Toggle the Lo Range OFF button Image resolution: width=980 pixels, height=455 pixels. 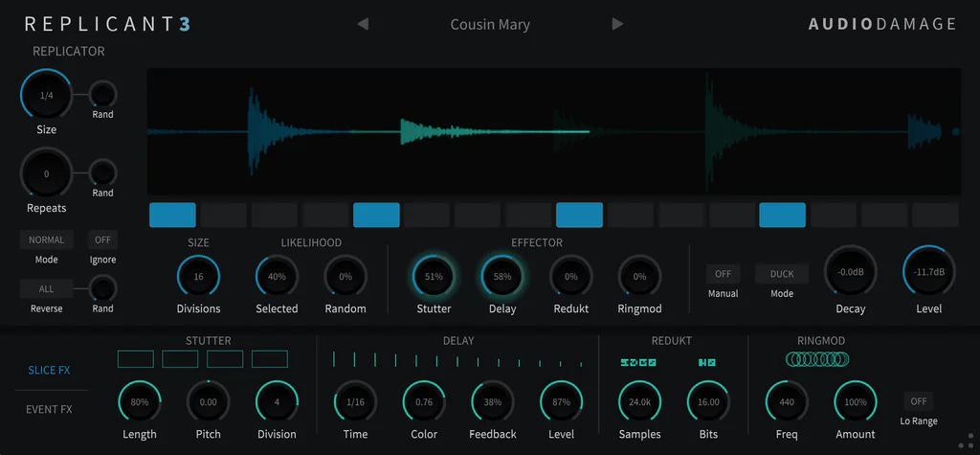(x=918, y=401)
